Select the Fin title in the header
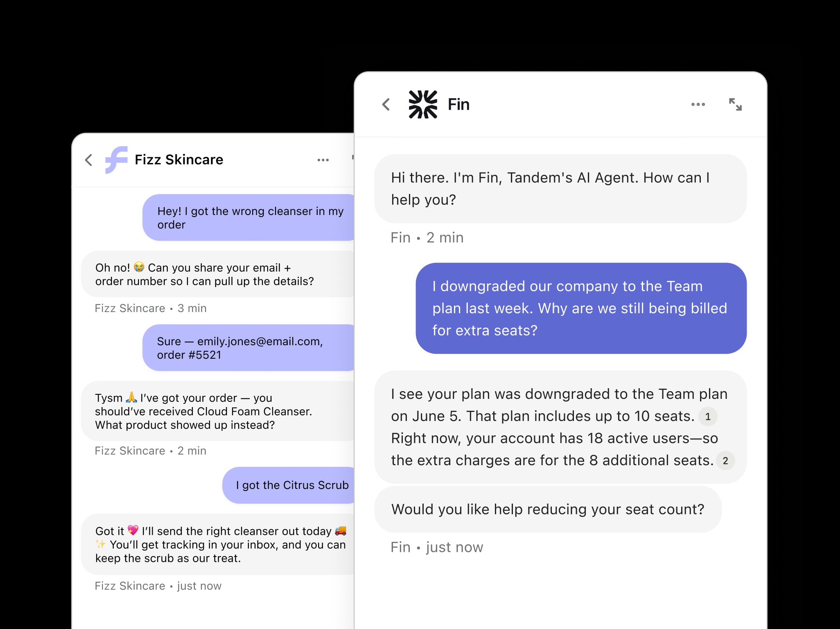This screenshot has width=840, height=629. point(459,104)
